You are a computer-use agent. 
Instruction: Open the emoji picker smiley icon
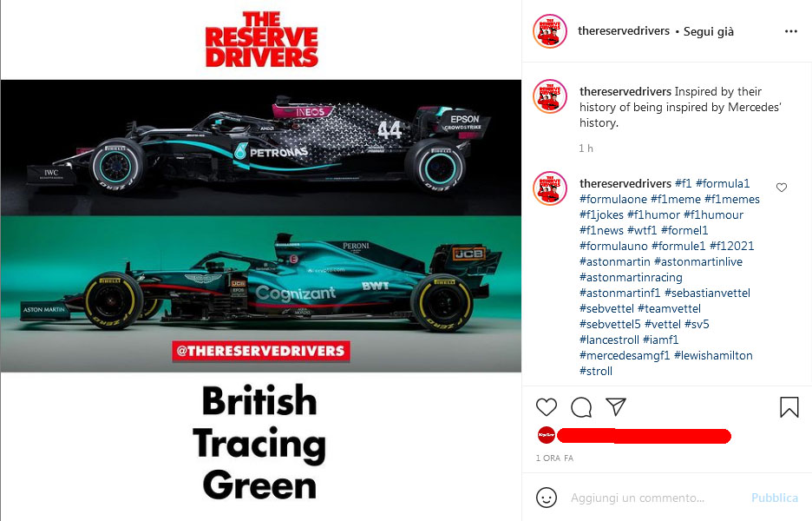(x=546, y=498)
